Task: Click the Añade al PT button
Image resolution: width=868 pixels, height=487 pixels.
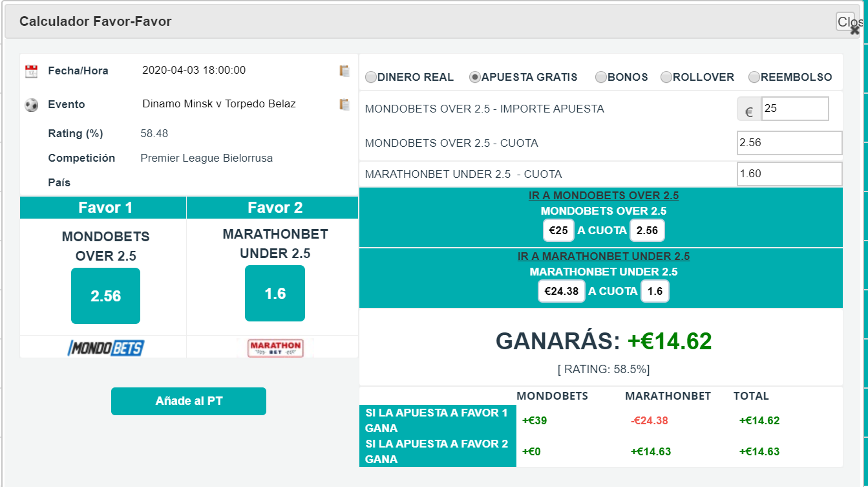Action: point(189,401)
